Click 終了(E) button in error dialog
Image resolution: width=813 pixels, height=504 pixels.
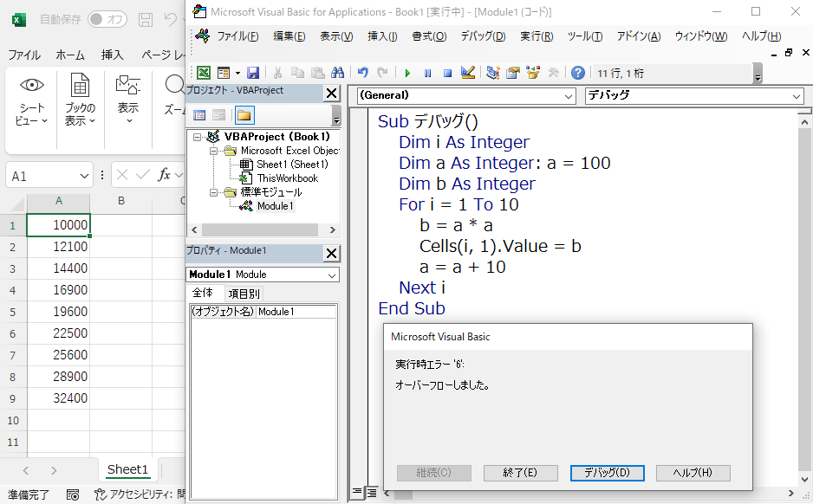pyautogui.click(x=520, y=473)
